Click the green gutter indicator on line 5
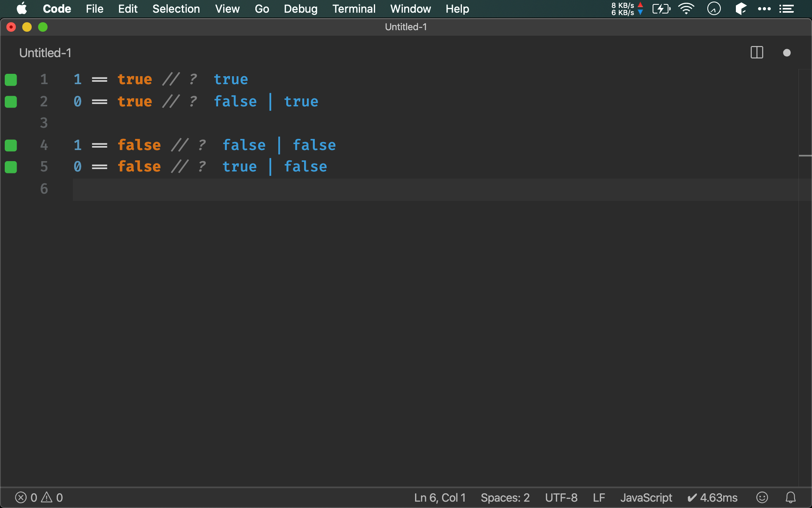The image size is (812, 508). pyautogui.click(x=11, y=167)
